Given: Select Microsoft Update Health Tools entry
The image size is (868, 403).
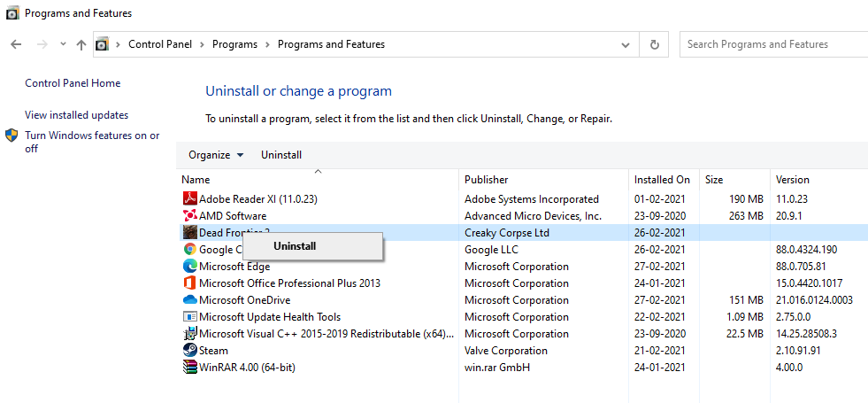Looking at the screenshot, I should [x=270, y=316].
